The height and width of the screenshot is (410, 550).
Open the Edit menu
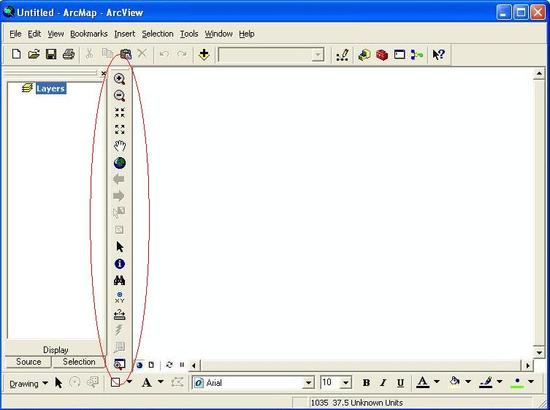click(34, 34)
